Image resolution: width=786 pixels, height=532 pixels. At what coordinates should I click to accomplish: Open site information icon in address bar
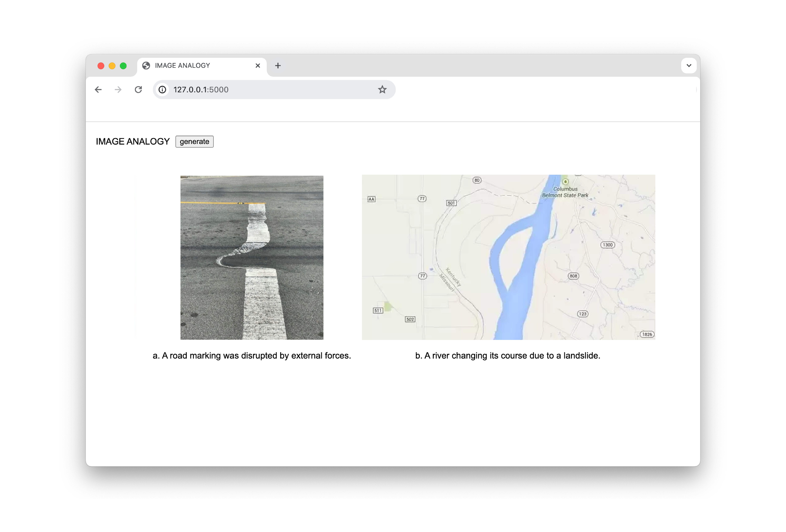pos(162,90)
